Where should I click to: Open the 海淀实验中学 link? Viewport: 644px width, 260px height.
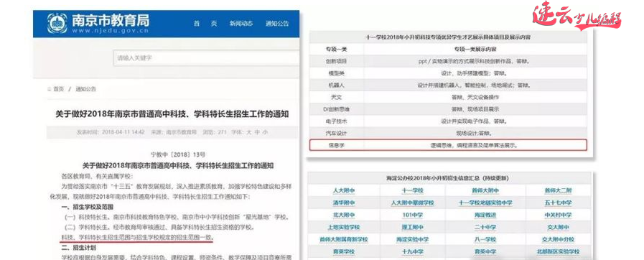(x=412, y=239)
